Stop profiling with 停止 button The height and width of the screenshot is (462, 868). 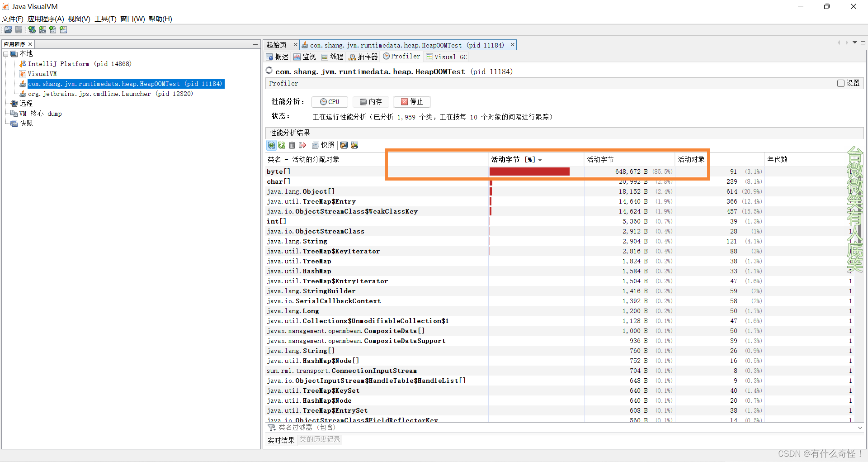pyautogui.click(x=412, y=102)
